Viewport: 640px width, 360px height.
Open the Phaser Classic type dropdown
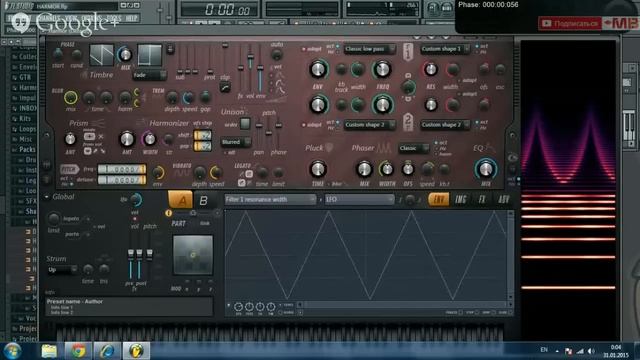coord(413,148)
